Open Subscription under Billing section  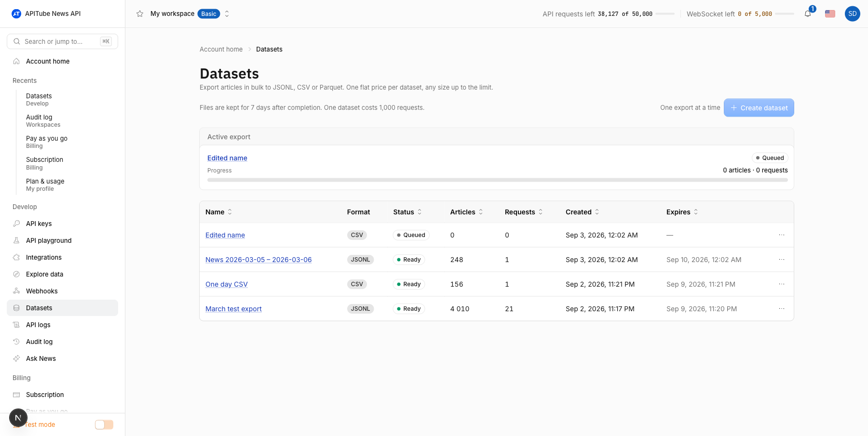(62, 395)
